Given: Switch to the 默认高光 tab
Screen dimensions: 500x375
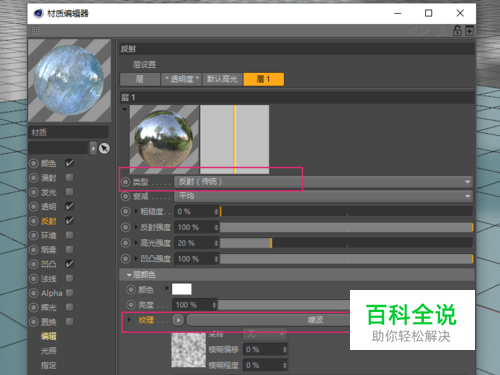Looking at the screenshot, I should [x=222, y=79].
